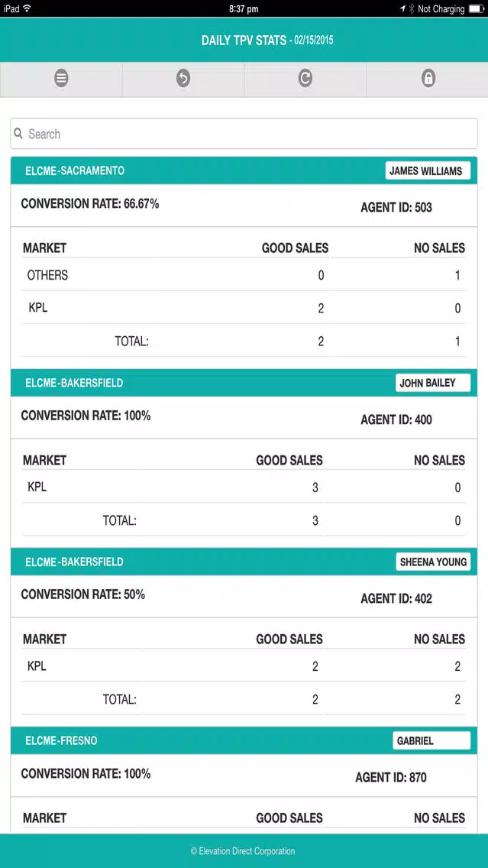
Task: Expand the first ELCME-BAKERSFIELD header
Action: click(244, 383)
